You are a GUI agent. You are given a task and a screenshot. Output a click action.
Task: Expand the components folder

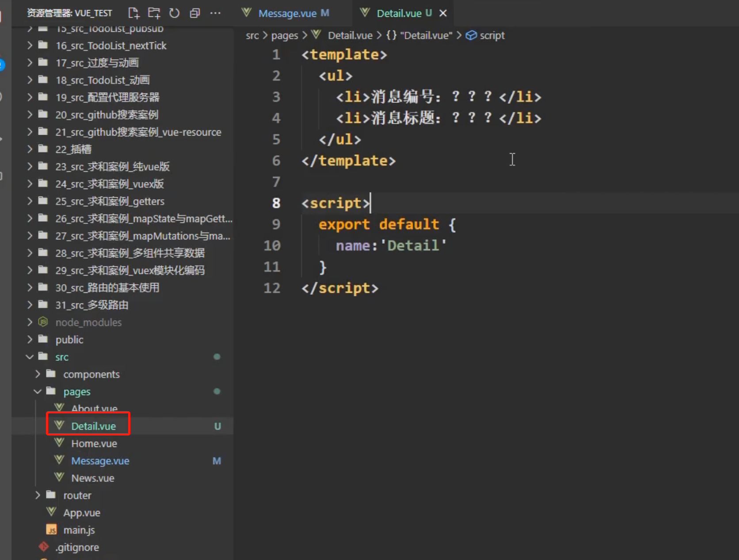tap(122, 375)
